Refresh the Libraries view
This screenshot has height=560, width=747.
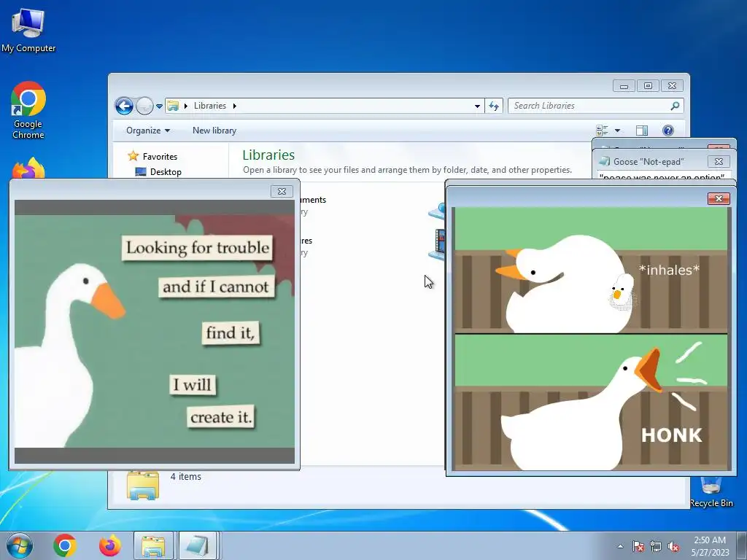click(494, 106)
